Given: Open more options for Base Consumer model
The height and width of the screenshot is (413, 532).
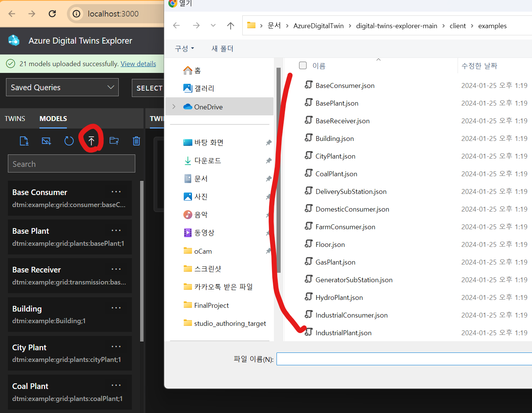Looking at the screenshot, I should [x=116, y=192].
